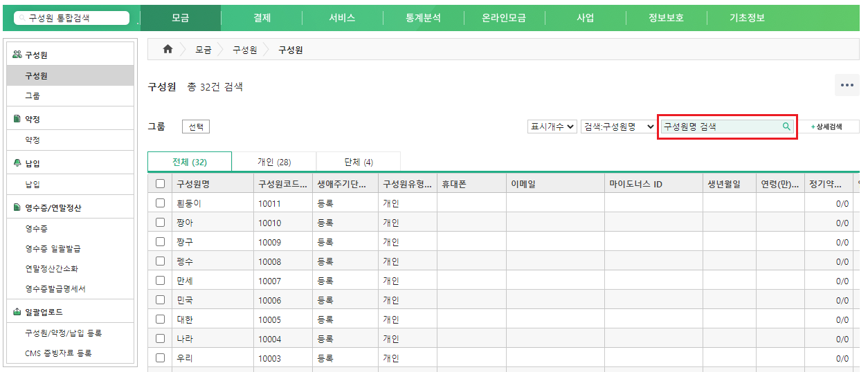Open the 기초정보 top menu
The width and height of the screenshot is (868, 372).
point(747,18)
